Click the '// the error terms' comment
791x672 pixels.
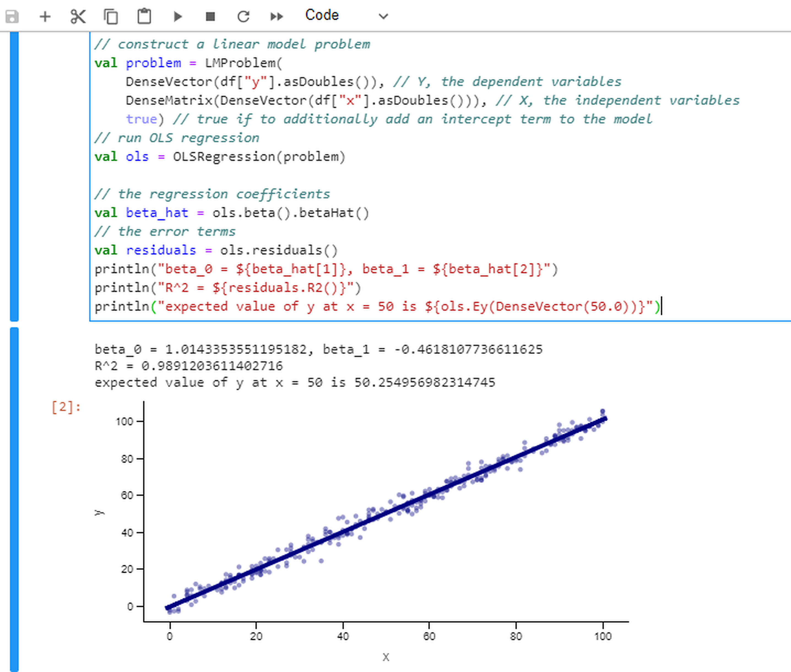[165, 232]
